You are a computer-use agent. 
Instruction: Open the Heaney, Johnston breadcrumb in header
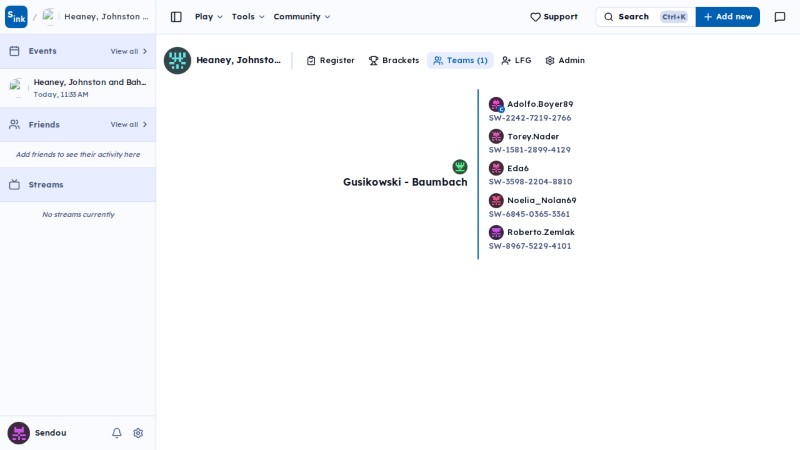(106, 17)
